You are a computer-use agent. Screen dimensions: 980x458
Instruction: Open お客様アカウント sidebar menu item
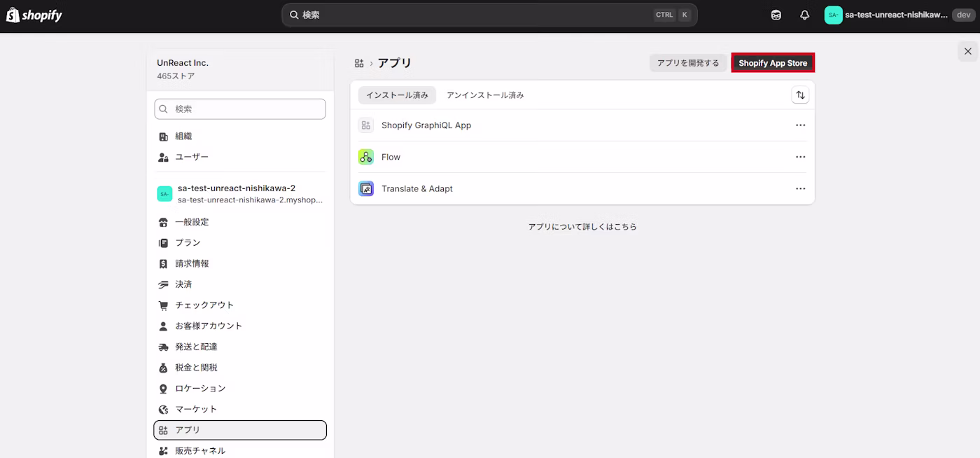[x=240, y=326]
